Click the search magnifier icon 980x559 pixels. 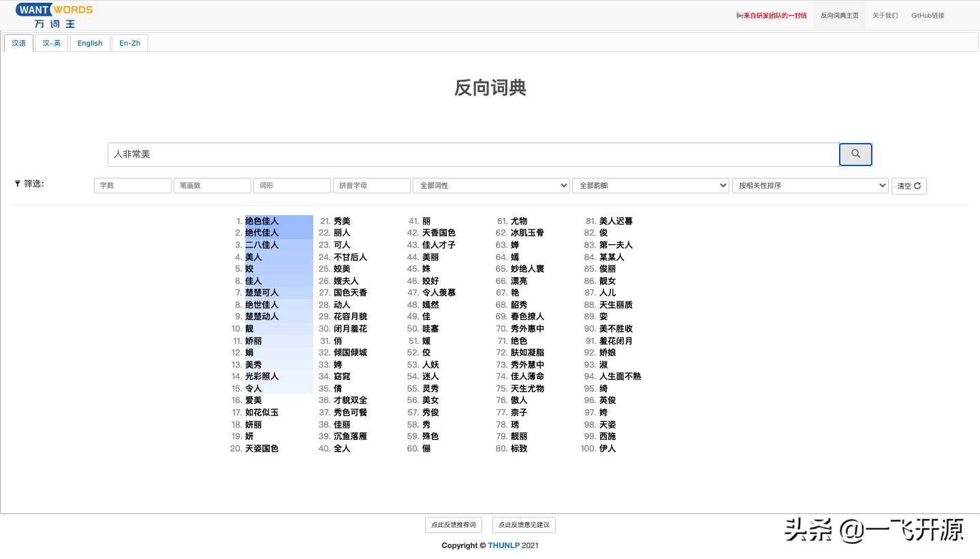pos(855,155)
